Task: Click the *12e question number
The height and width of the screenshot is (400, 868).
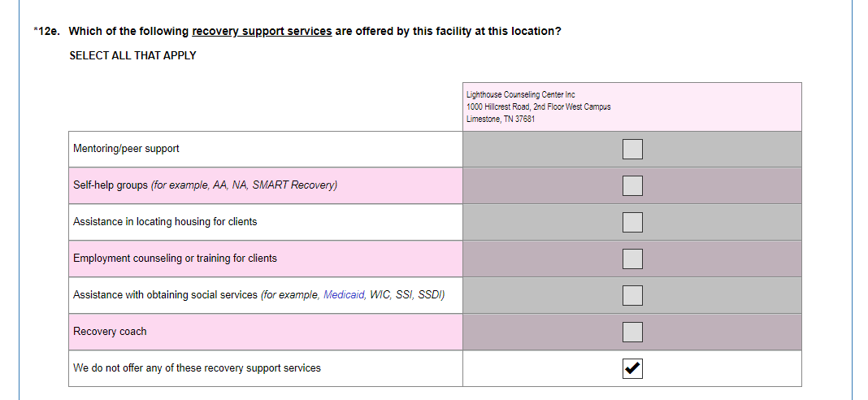Action: pyautogui.click(x=46, y=32)
